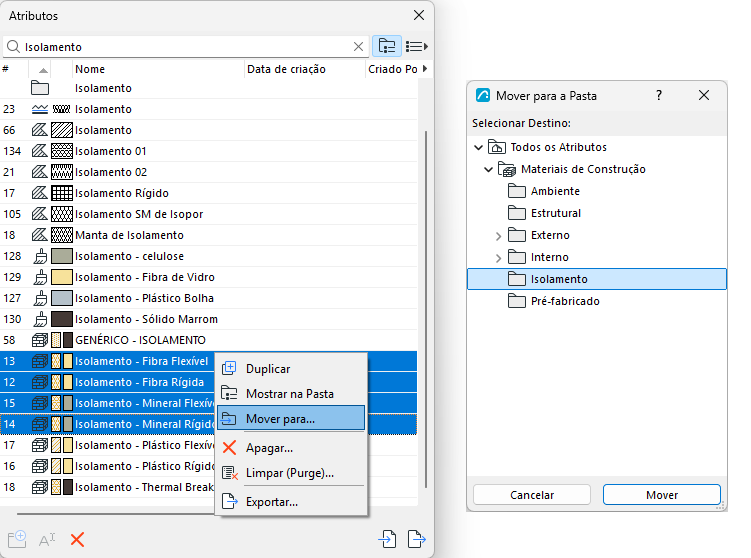This screenshot has width=751, height=558.
Task: Select the Isolamento destination folder
Action: pyautogui.click(x=597, y=279)
